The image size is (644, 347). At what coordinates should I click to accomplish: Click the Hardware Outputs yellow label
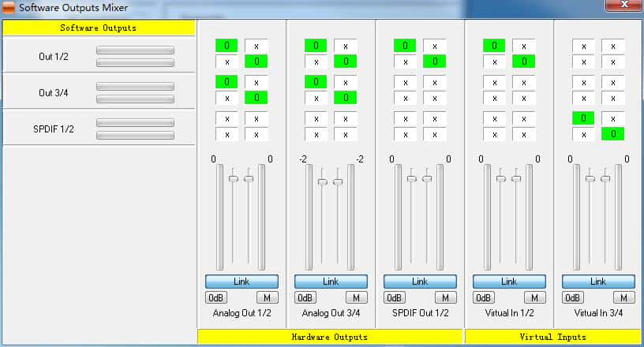[x=330, y=337]
